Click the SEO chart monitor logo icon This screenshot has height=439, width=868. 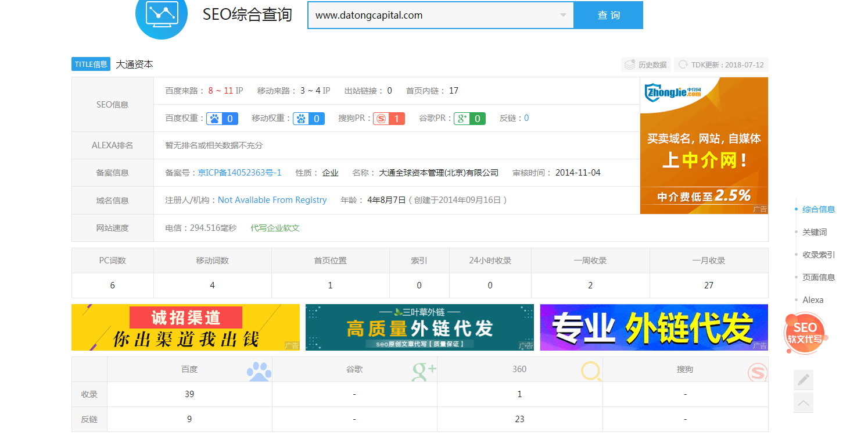(x=162, y=14)
